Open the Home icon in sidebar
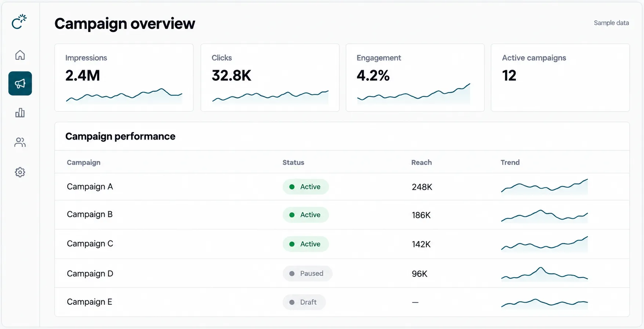Screen dimensions: 644x329 tap(20, 55)
